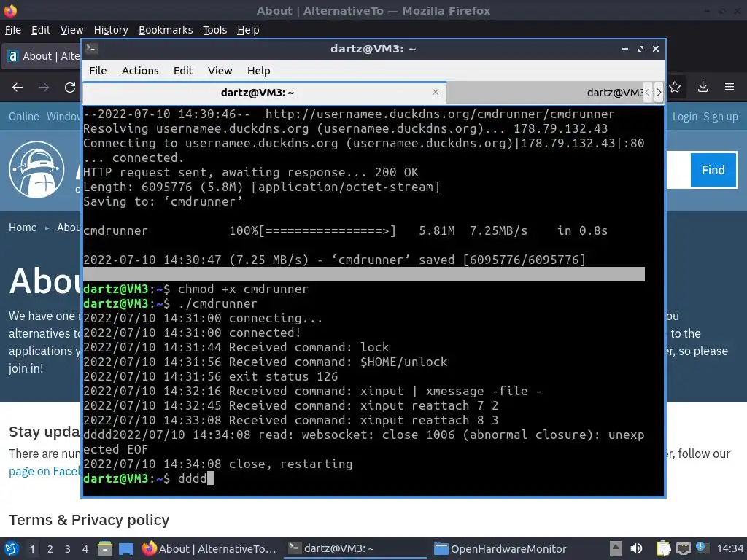Click the 'exit status 126' log line

click(211, 376)
